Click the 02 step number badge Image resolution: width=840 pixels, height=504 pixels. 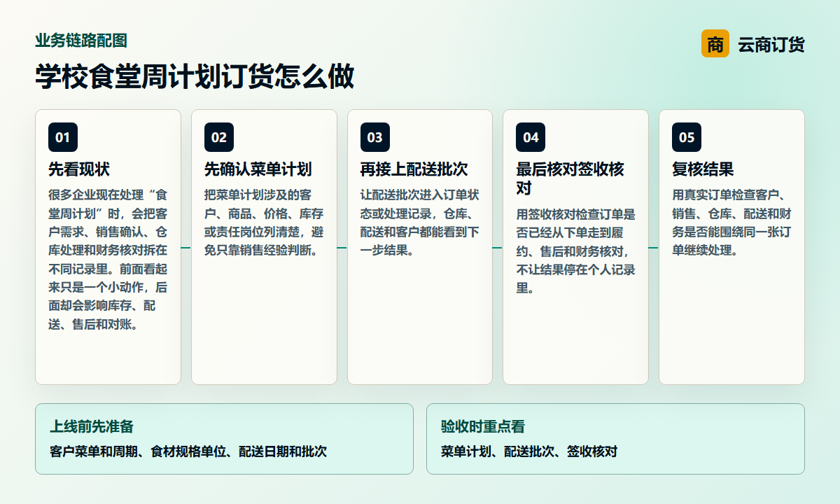point(219,137)
